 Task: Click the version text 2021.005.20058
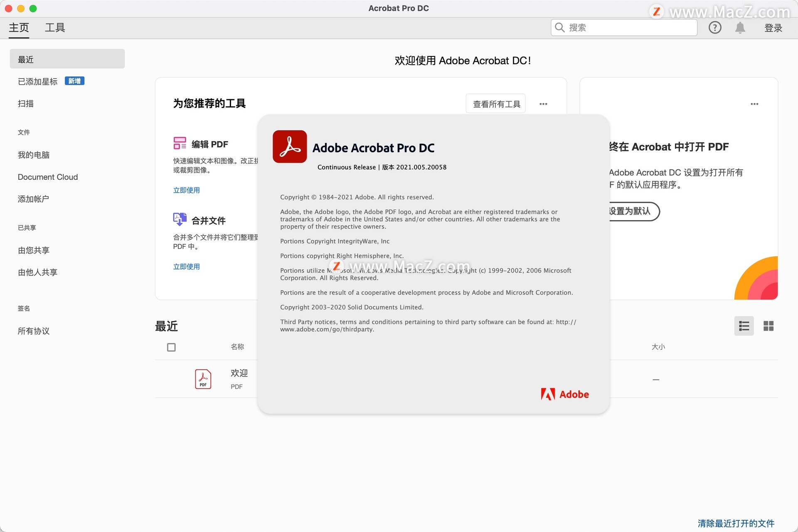tap(421, 167)
